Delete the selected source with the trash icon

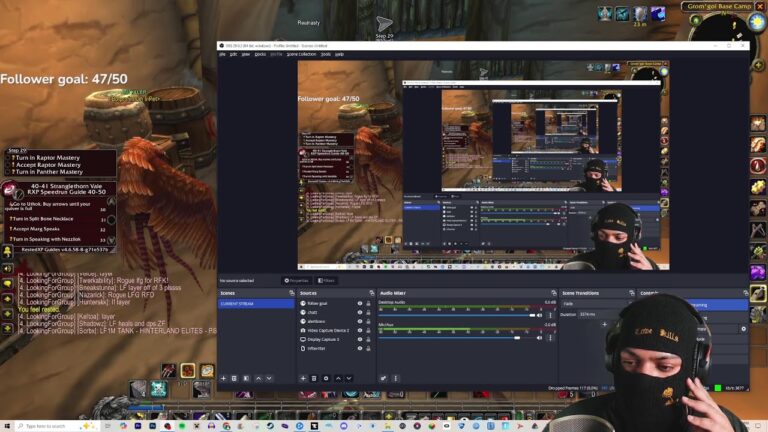point(314,378)
